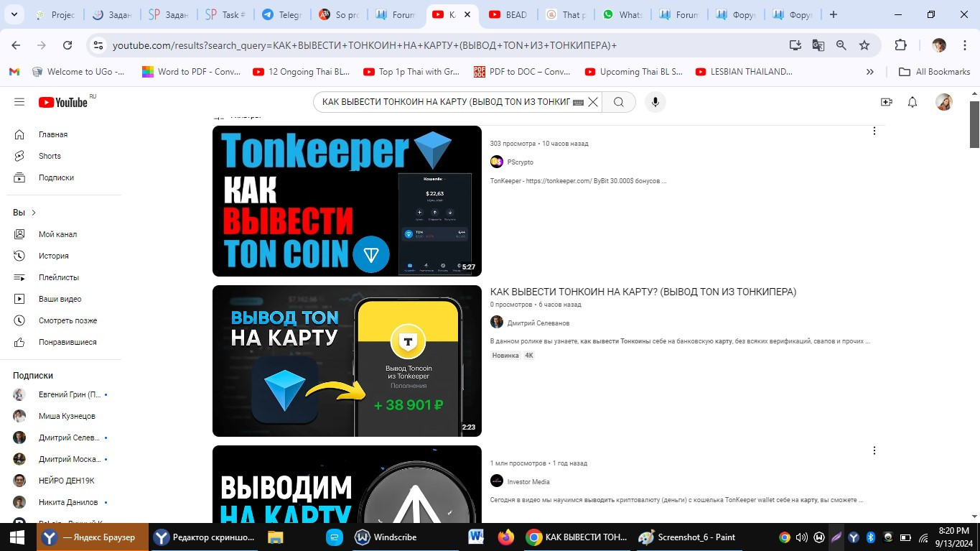Show YouTube notifications bell
980x551 pixels.
[913, 102]
